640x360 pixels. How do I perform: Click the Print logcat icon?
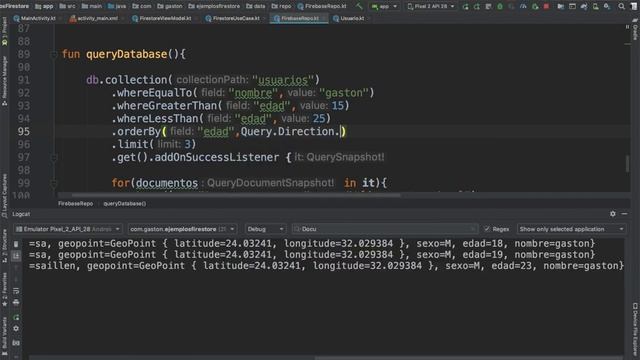pos(16,302)
